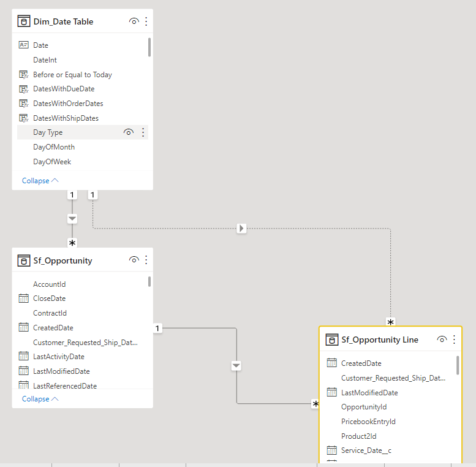Select the Date field in Dim_Date Table
The width and height of the screenshot is (476, 467).
click(83, 45)
